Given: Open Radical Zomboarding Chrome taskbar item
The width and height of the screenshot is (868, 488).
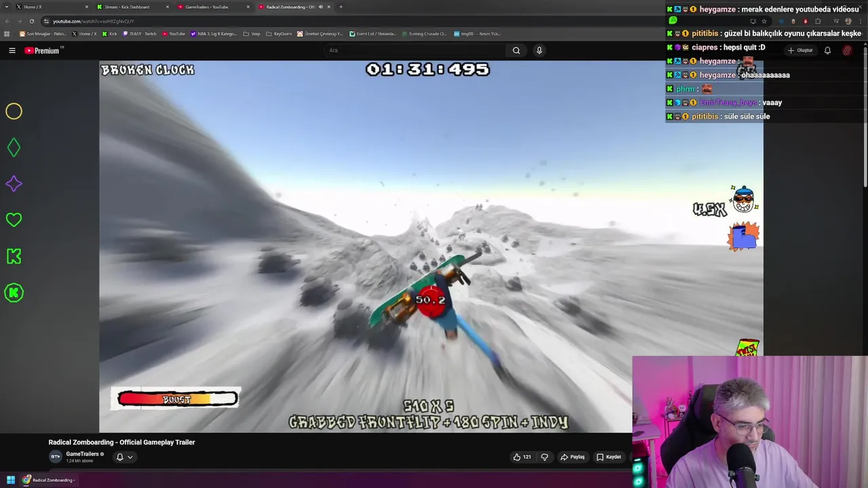Looking at the screenshot, I should click(47, 480).
